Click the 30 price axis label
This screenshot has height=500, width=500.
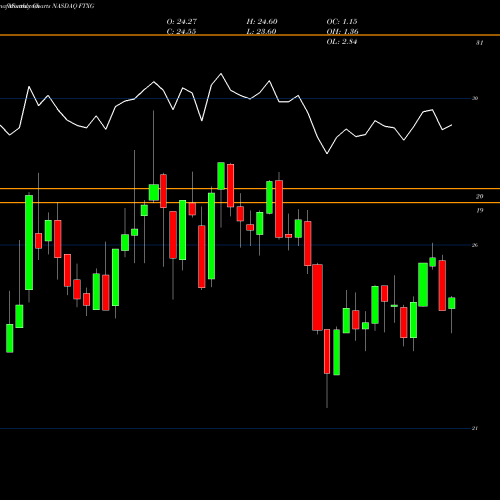[475, 98]
